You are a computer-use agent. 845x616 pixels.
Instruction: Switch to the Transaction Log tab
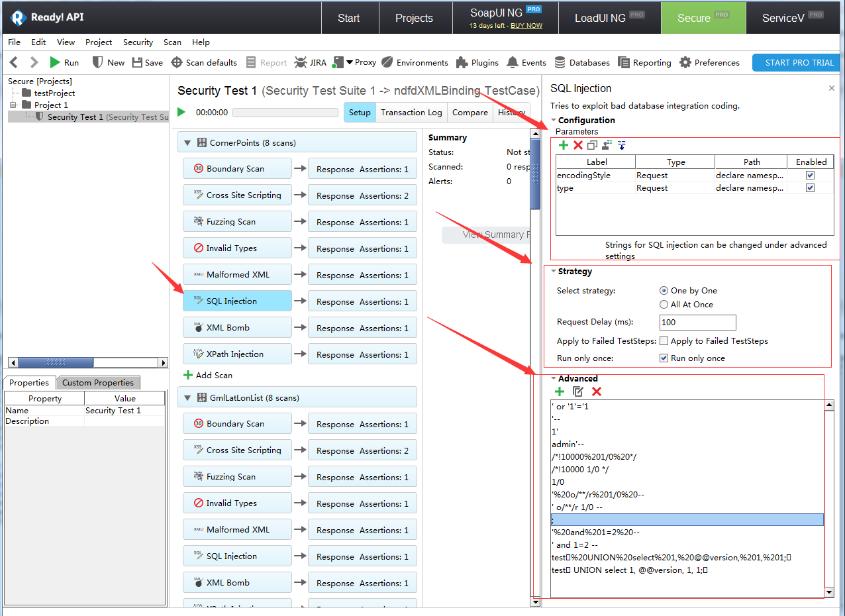coord(411,113)
